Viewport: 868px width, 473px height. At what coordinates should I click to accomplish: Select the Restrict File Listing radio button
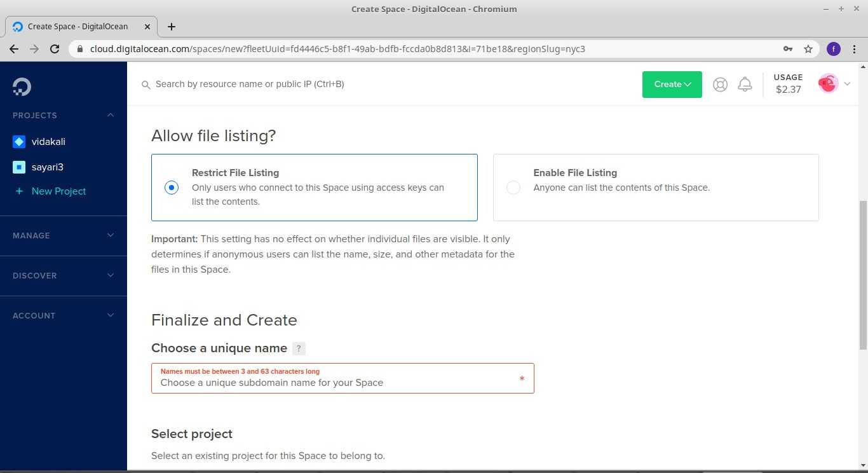pyautogui.click(x=172, y=188)
